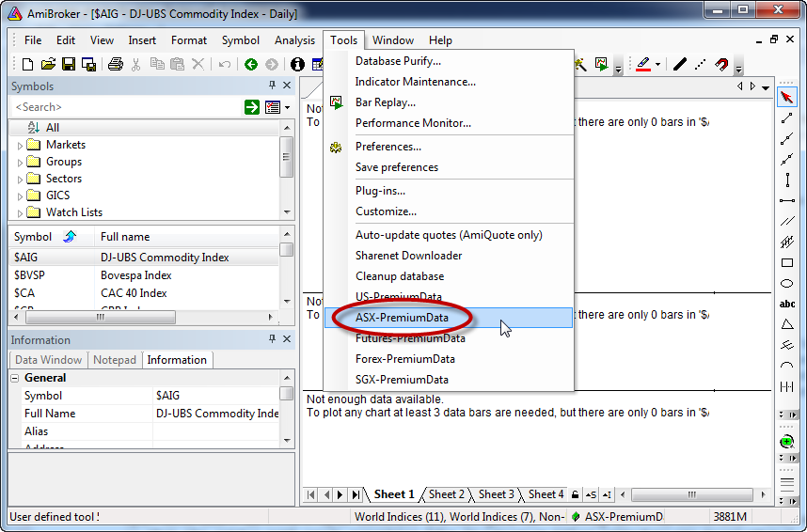
Task: Select the $CA CAC 40 Index row
Action: pyautogui.click(x=144, y=293)
